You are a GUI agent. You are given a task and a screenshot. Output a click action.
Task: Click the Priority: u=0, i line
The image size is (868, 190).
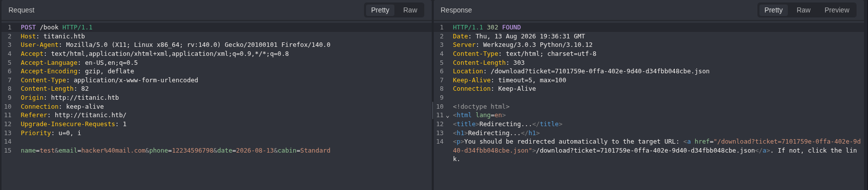coord(51,133)
